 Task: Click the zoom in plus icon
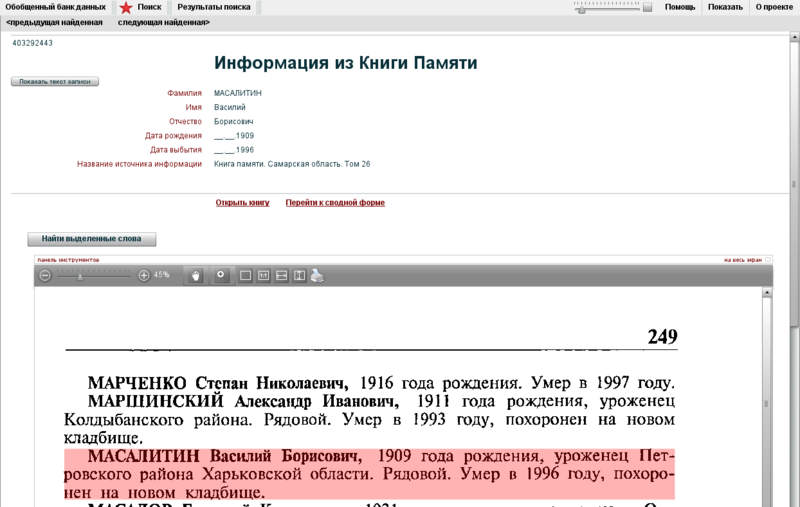(144, 275)
